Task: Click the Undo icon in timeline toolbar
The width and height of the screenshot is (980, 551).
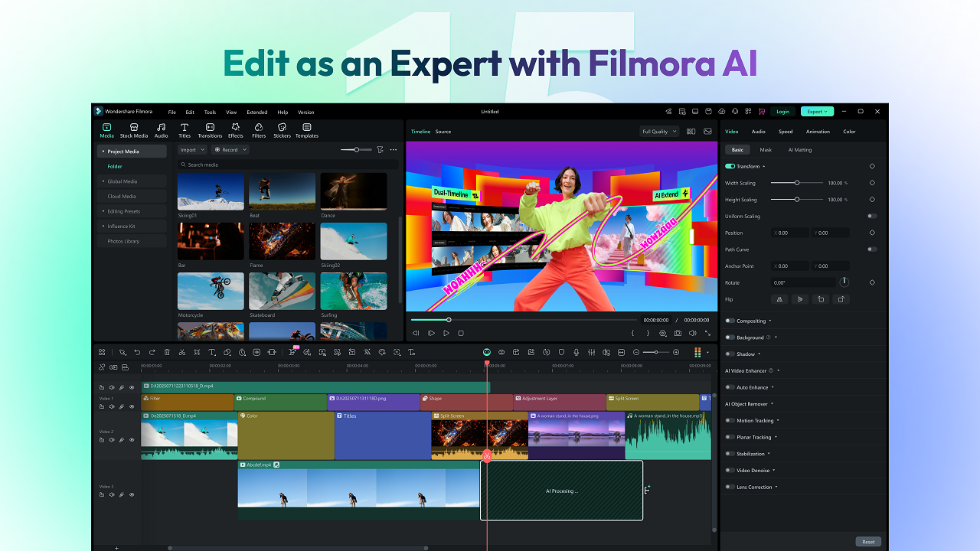Action: pos(137,352)
